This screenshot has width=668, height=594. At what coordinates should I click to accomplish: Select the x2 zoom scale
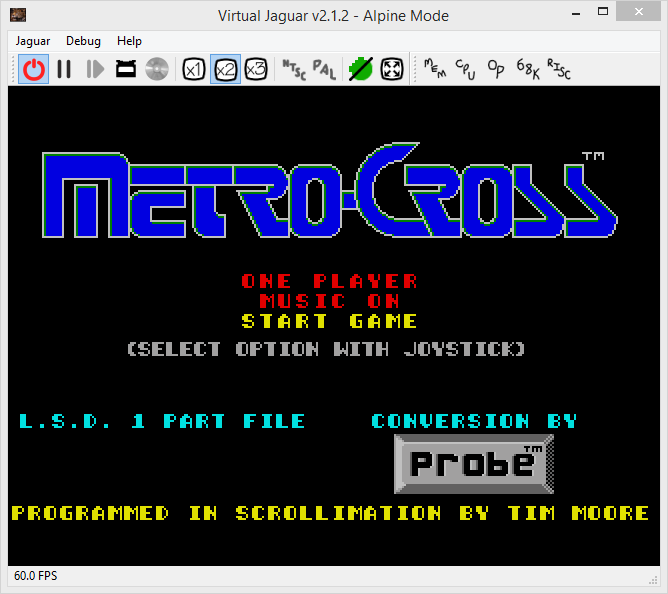[225, 69]
